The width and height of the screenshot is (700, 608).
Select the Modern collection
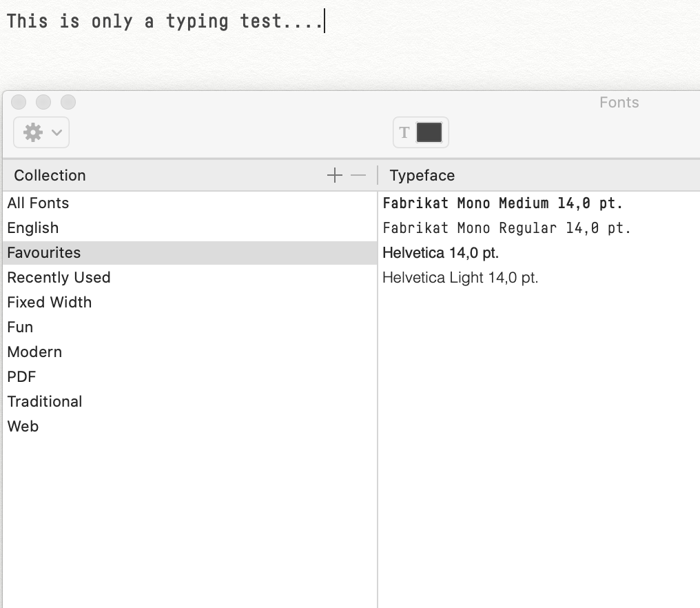(35, 352)
